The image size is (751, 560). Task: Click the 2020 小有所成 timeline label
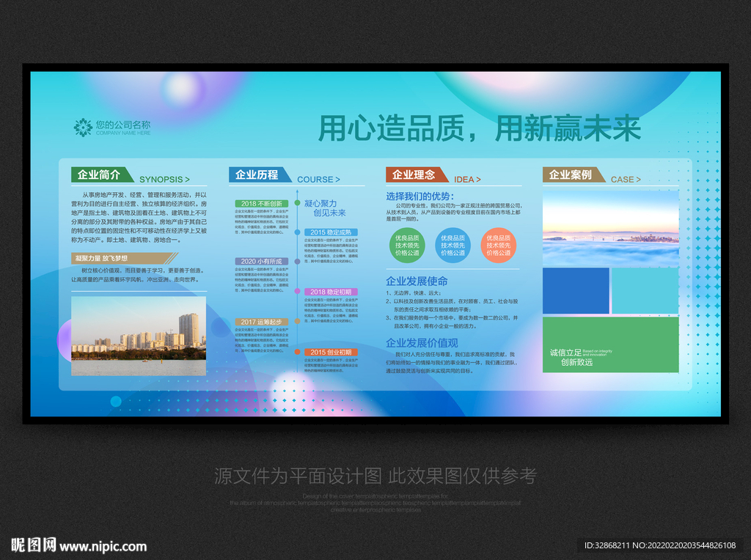(x=262, y=262)
